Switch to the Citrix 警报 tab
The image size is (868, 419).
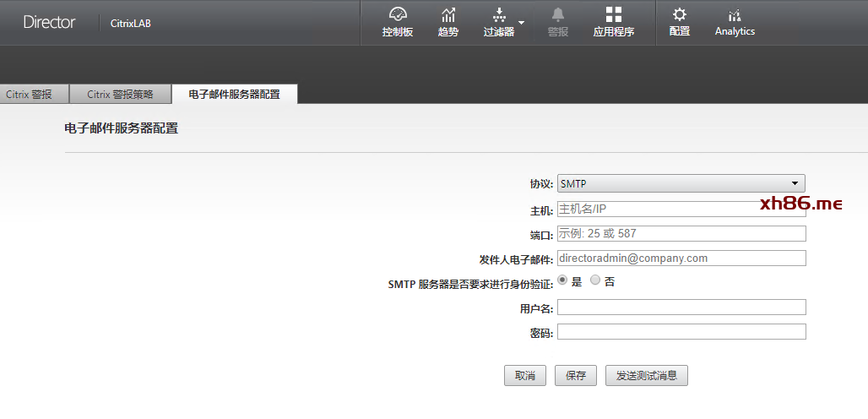30,95
